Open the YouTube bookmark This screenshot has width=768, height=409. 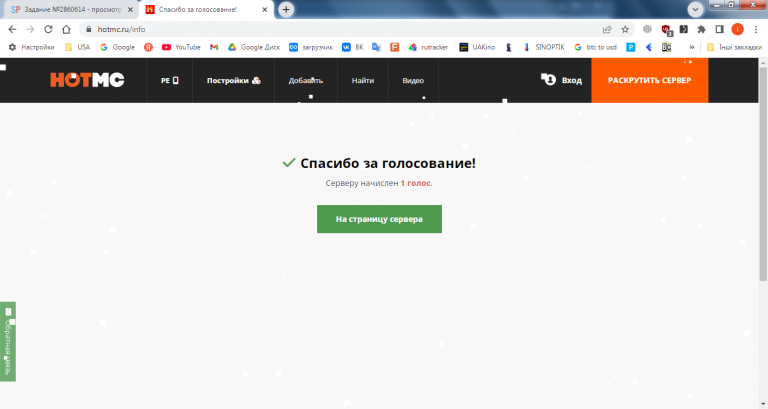(x=181, y=47)
